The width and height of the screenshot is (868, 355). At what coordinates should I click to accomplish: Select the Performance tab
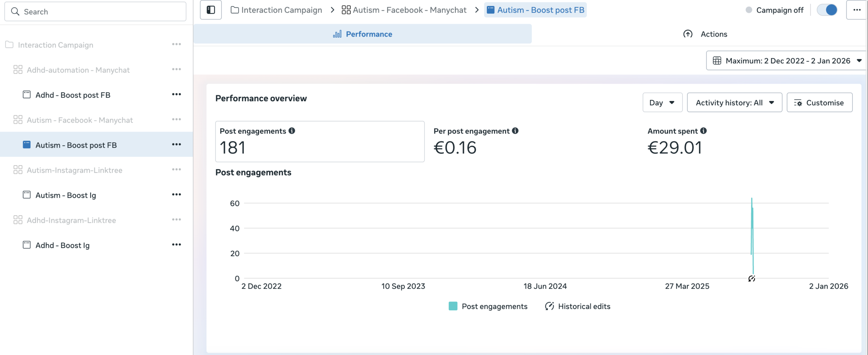pyautogui.click(x=362, y=34)
